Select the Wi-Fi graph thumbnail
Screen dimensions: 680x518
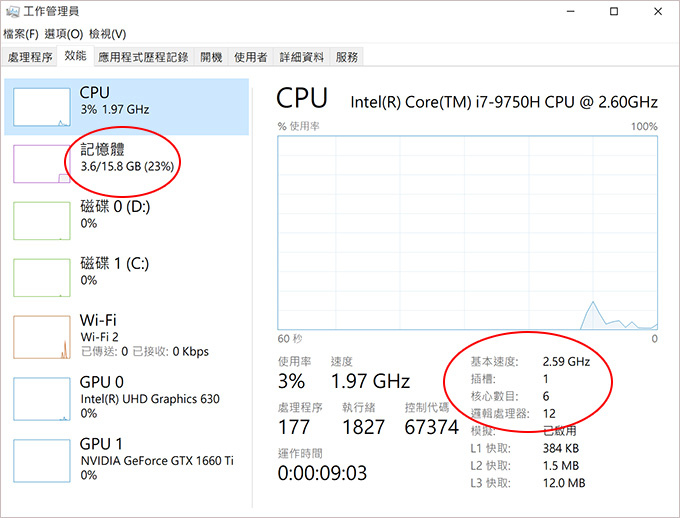click(x=42, y=337)
